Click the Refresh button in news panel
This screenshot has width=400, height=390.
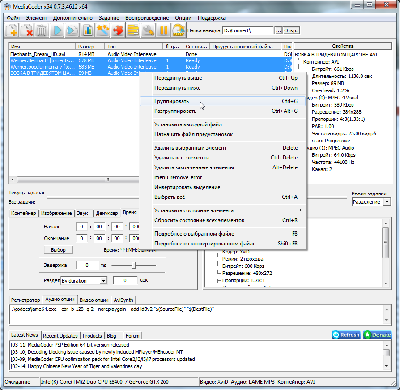pos(346,335)
